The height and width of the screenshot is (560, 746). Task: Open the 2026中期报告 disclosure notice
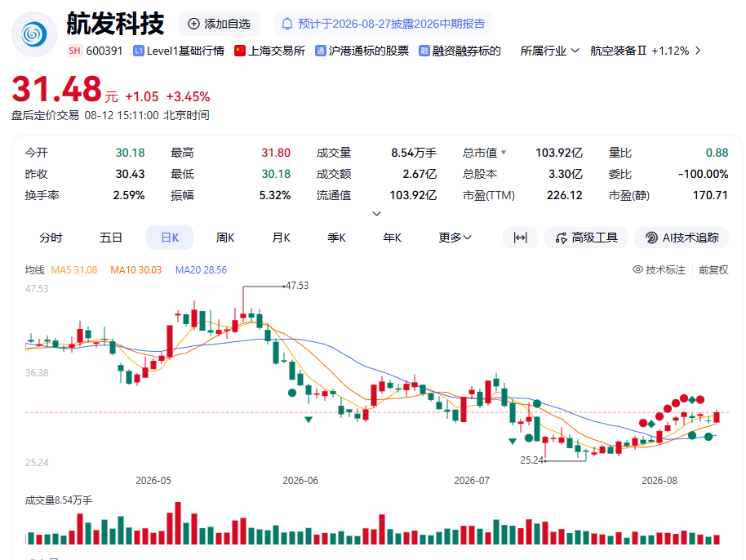pyautogui.click(x=383, y=24)
